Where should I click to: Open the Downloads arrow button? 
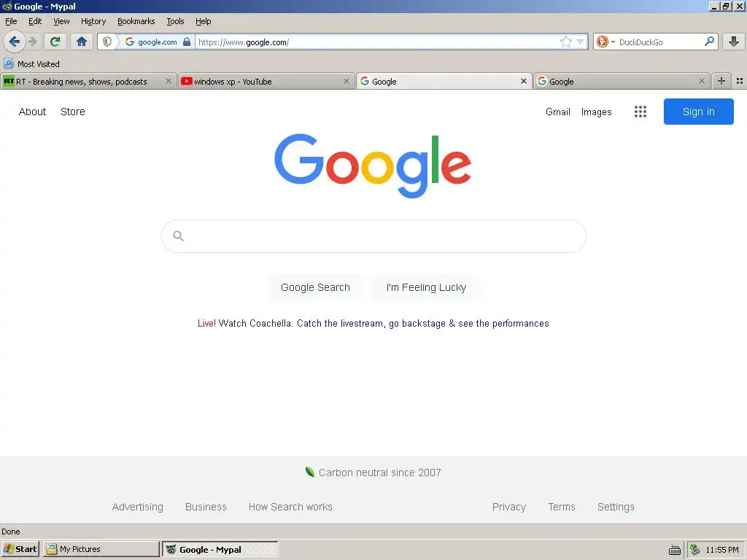point(734,42)
